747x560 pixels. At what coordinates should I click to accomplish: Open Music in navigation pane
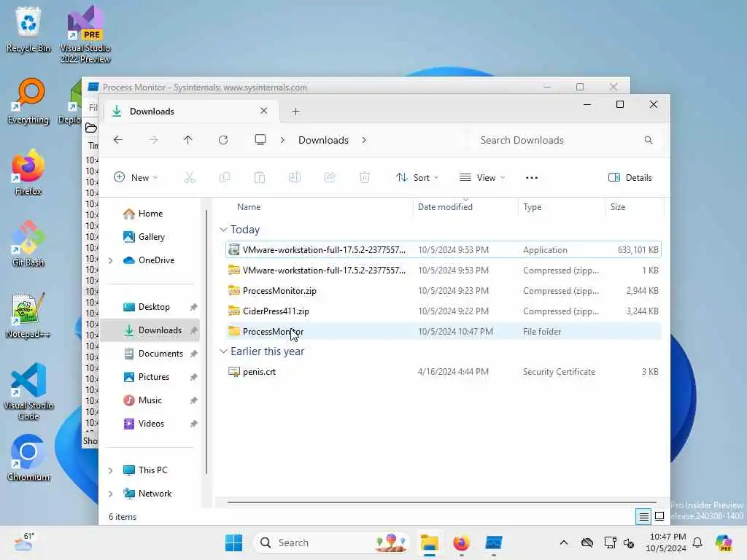(150, 400)
